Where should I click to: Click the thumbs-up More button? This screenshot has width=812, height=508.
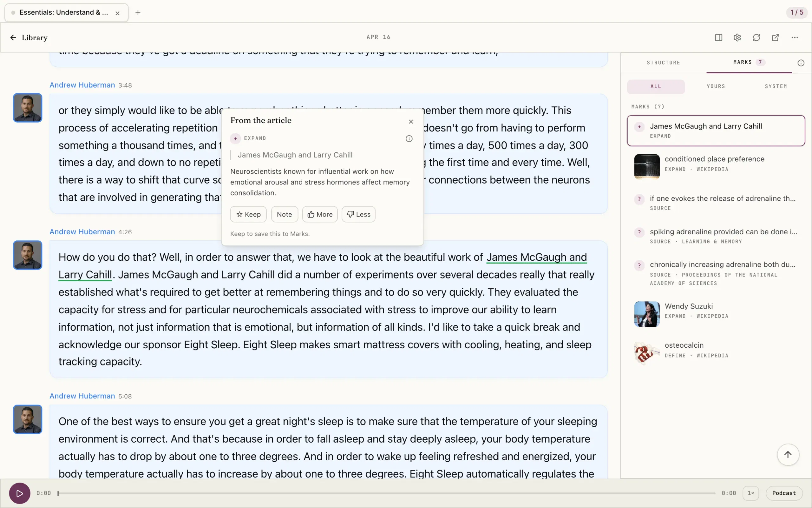click(320, 214)
